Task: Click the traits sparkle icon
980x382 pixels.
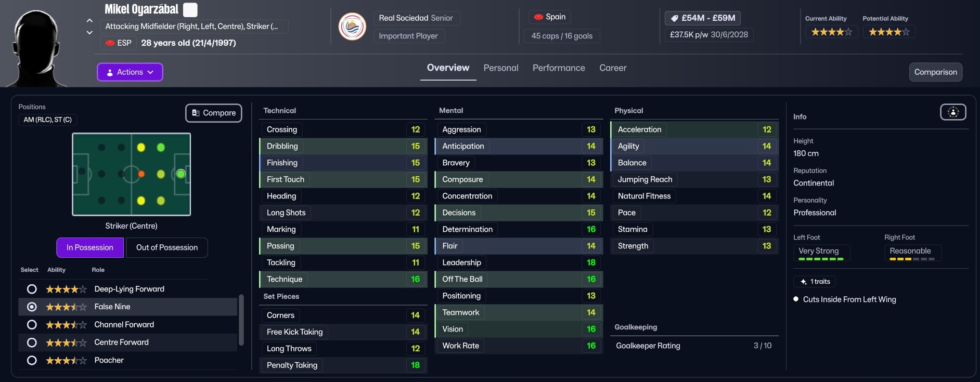Action: click(803, 282)
